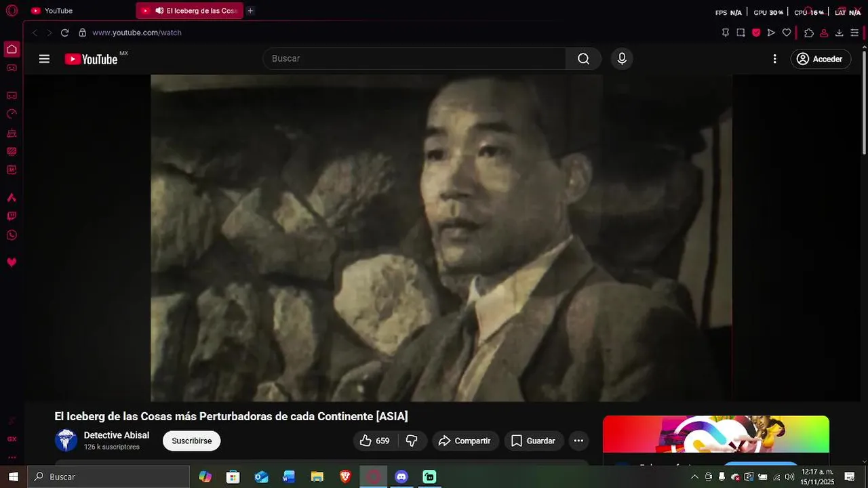Viewport: 868px width, 488px height.
Task: Search by voice with microphone icon
Action: click(x=622, y=59)
